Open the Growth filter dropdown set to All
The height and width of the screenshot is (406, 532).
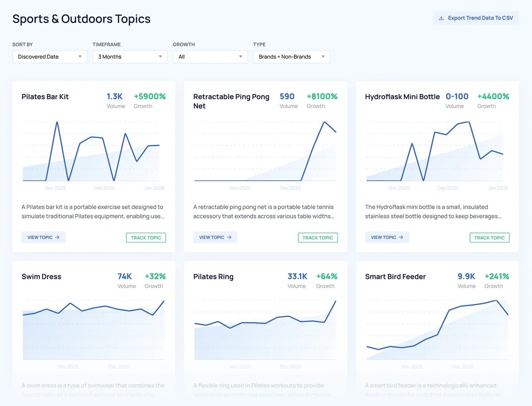tap(210, 57)
